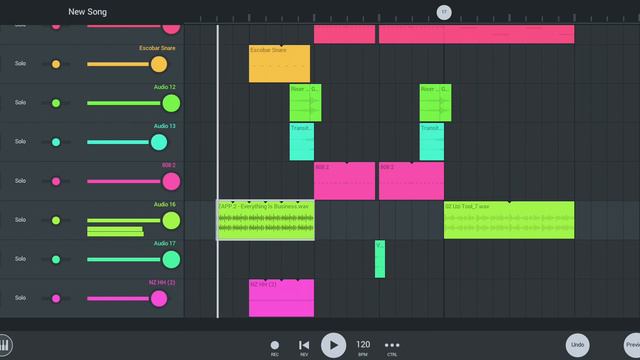Adjust the Escobar Snare volume slider knob

point(159,64)
